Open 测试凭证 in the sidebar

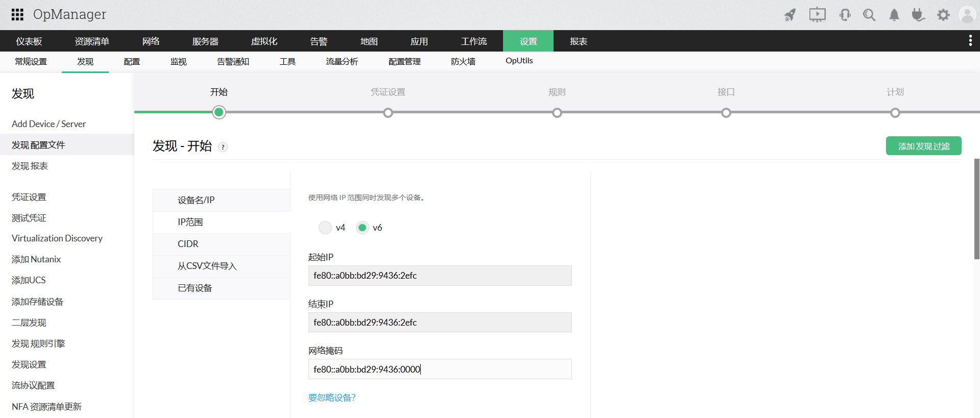(29, 218)
